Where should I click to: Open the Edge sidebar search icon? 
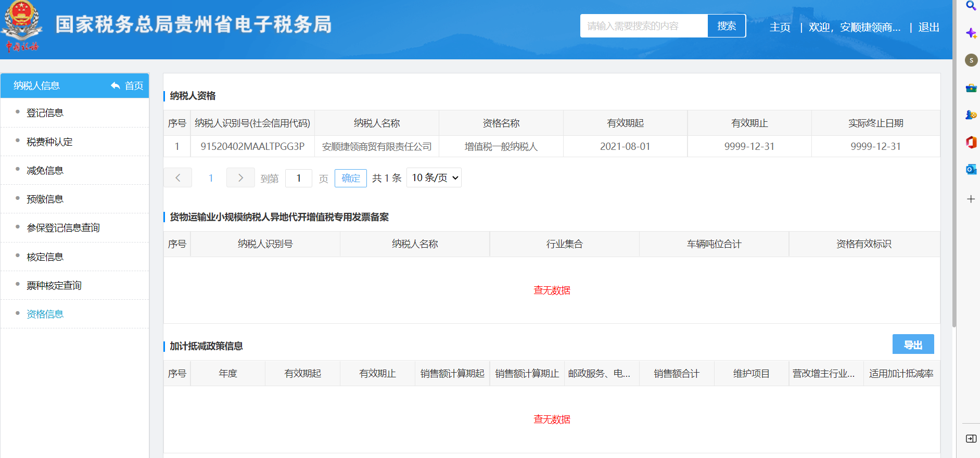point(971,6)
